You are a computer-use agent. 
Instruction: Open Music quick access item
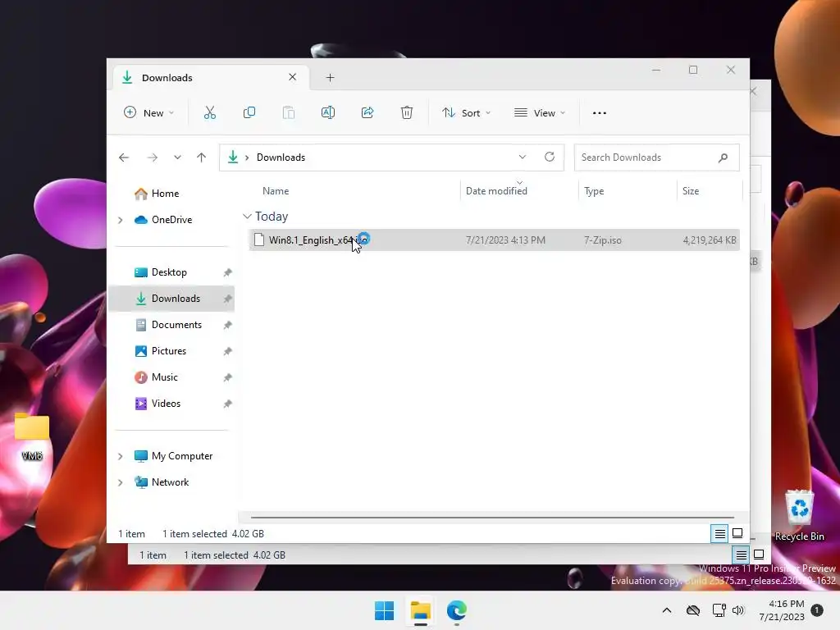[x=157, y=377]
